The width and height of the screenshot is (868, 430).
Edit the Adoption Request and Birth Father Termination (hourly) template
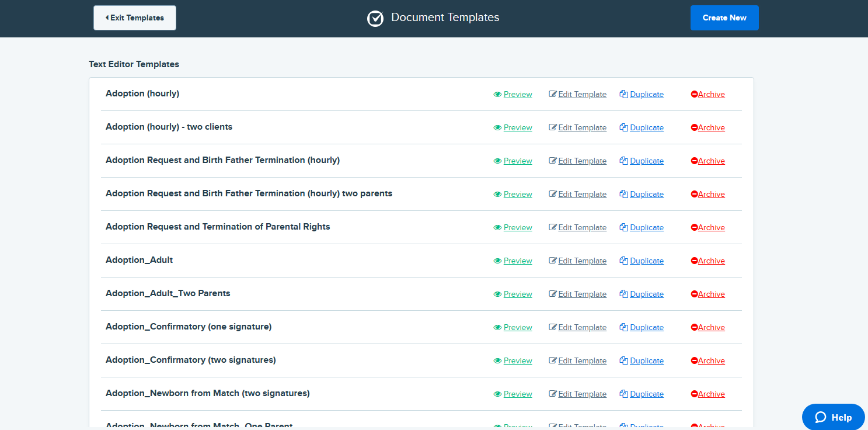click(582, 161)
